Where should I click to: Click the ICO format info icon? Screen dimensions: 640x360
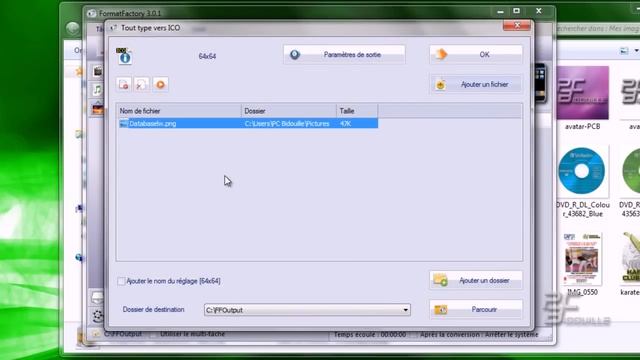pyautogui.click(x=124, y=56)
